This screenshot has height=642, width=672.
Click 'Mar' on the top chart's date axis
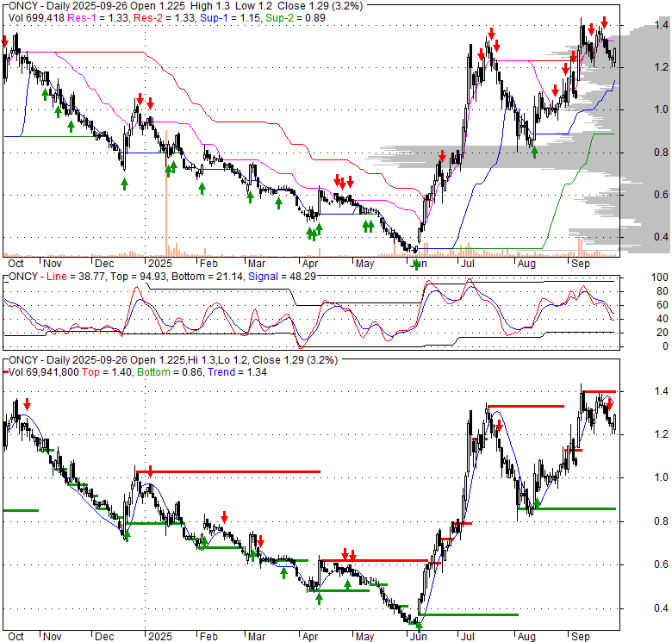(257, 264)
